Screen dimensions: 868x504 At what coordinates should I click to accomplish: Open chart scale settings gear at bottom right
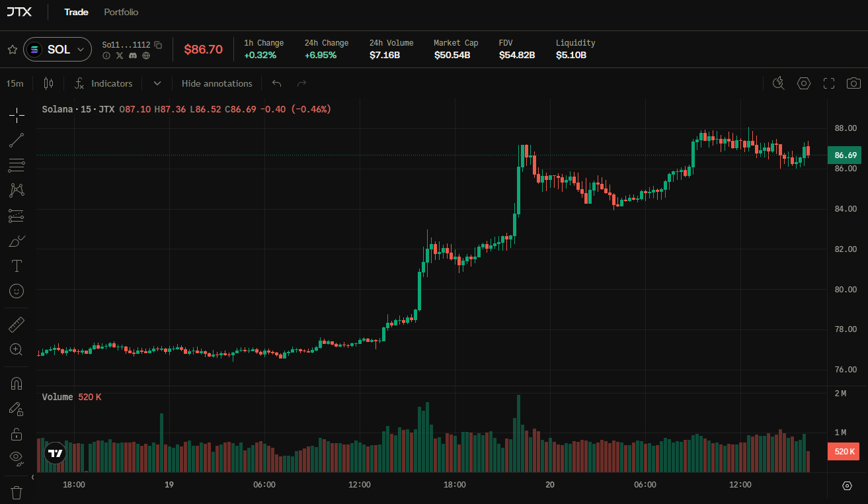[x=848, y=485]
